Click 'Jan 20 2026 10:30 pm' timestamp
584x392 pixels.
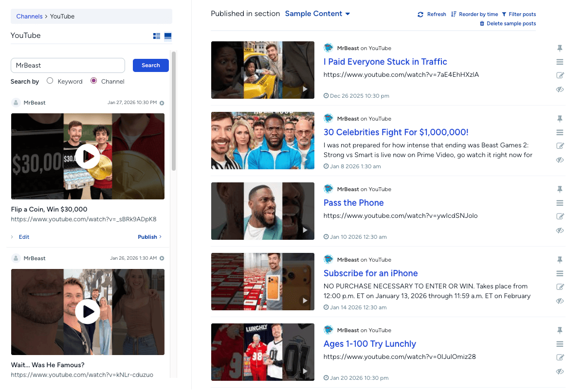pos(359,378)
